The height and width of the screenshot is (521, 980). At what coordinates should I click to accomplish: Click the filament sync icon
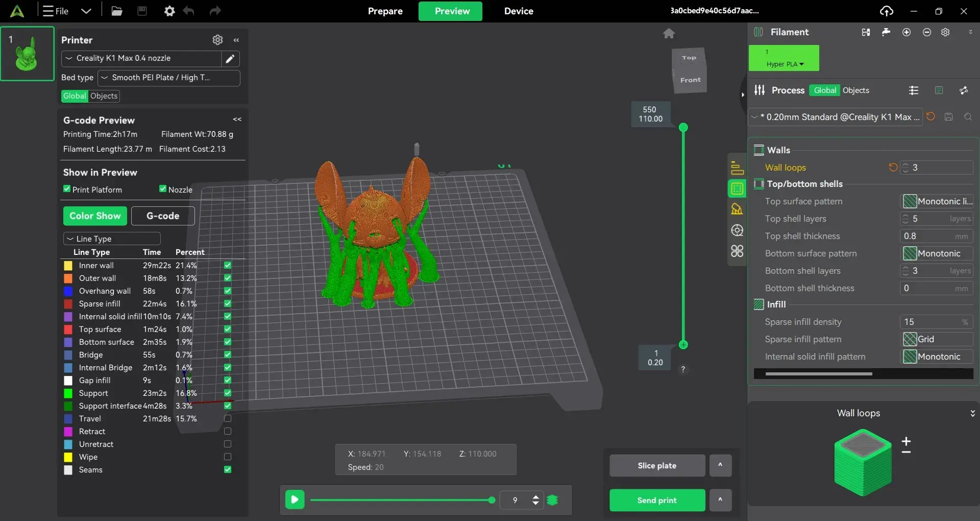click(866, 32)
